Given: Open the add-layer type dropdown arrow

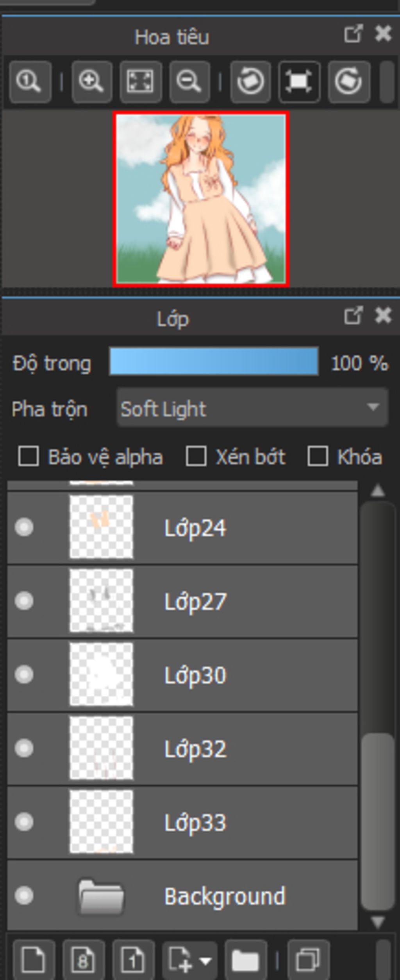Looking at the screenshot, I should (205, 960).
